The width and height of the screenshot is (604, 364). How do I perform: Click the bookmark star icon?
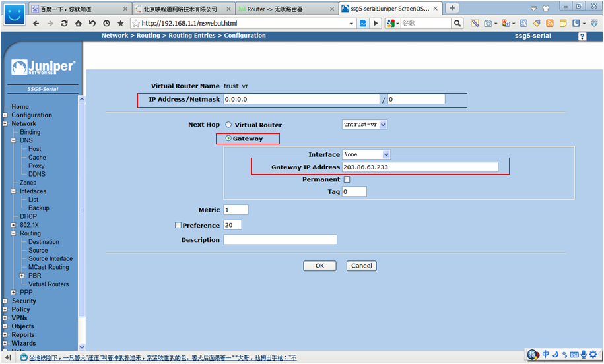click(120, 23)
